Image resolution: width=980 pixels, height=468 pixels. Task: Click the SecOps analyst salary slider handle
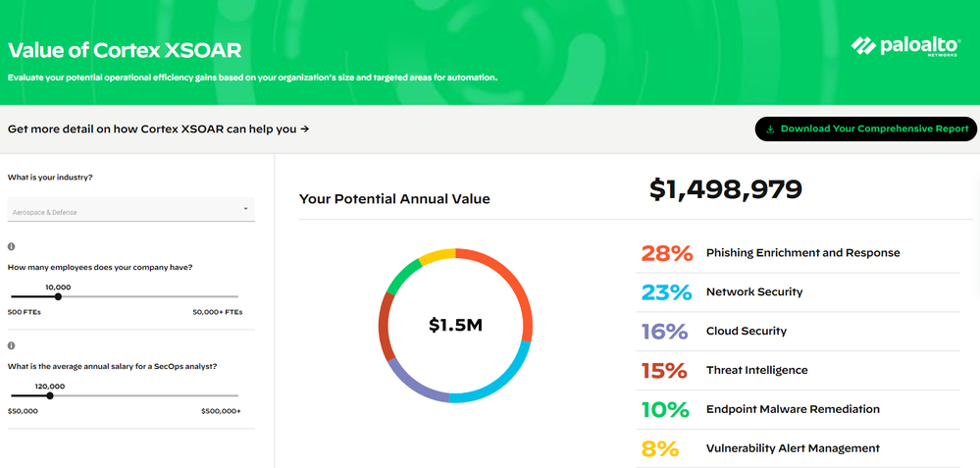50,395
